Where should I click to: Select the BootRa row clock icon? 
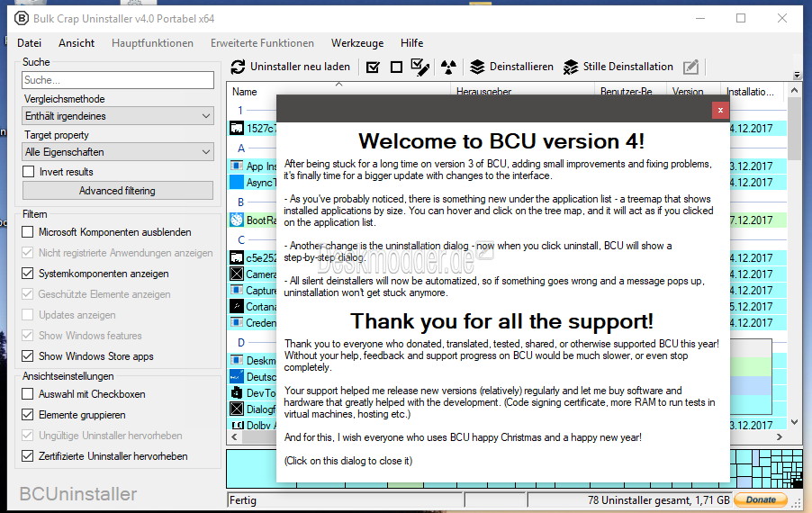point(237,220)
